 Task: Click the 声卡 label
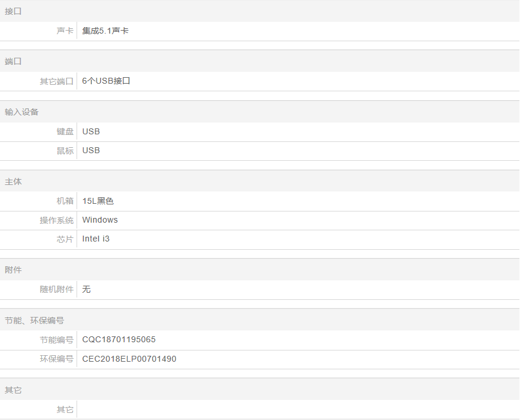[65, 31]
